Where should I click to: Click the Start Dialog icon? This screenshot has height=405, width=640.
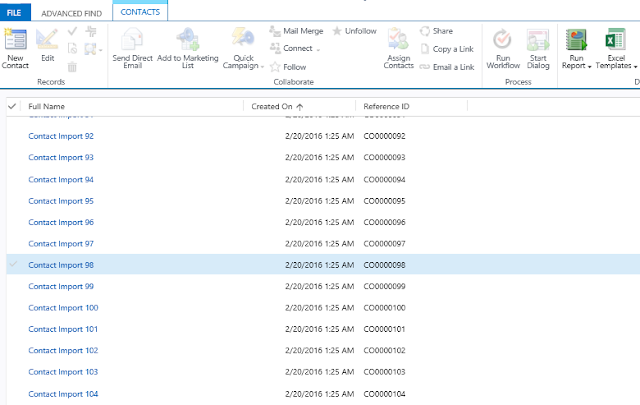[x=538, y=40]
